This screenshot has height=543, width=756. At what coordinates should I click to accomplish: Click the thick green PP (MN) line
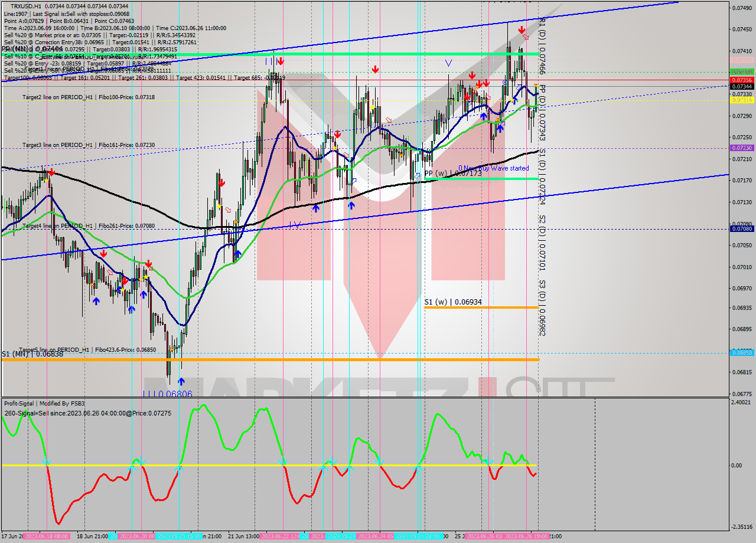pyautogui.click(x=270, y=54)
